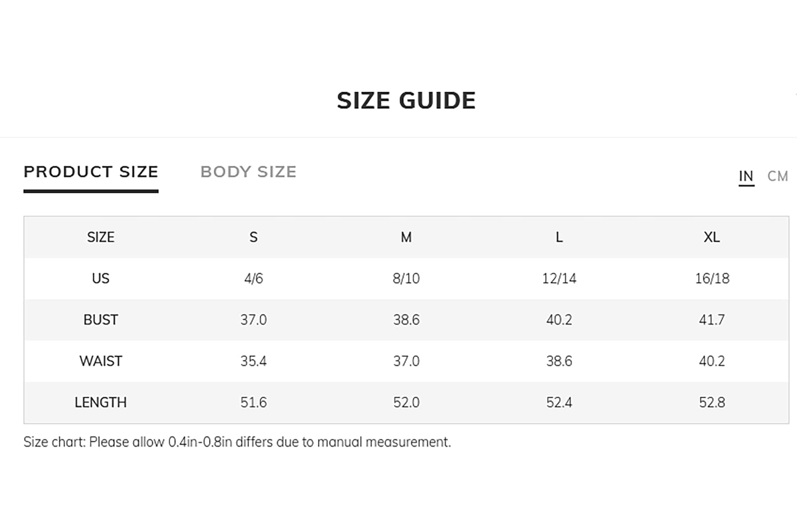Image resolution: width=797 pixels, height=532 pixels.
Task: Click the WAIST row label
Action: (x=101, y=361)
